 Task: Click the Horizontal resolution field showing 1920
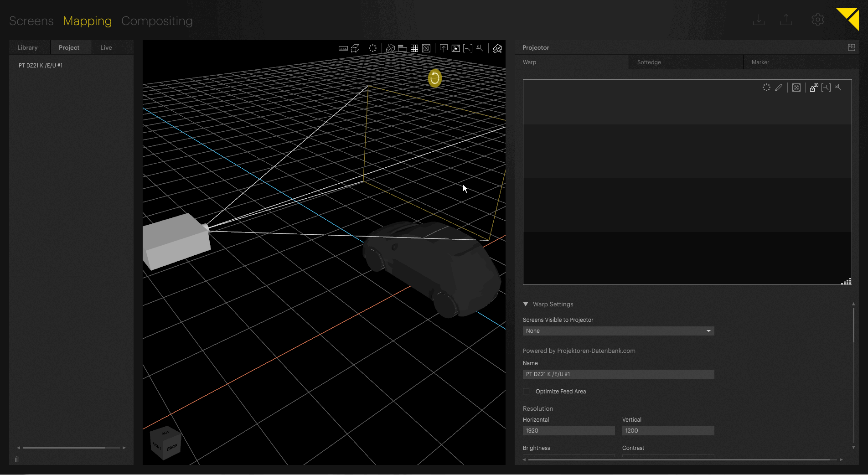point(568,431)
